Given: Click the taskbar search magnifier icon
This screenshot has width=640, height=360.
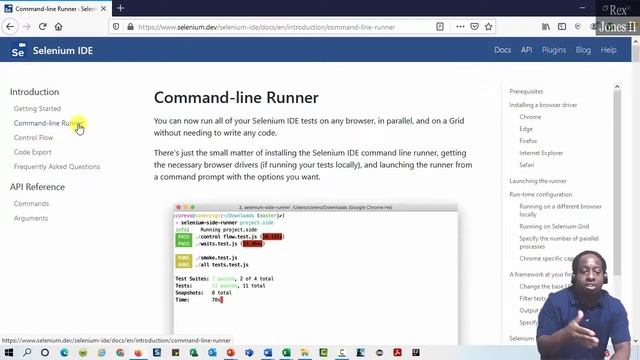Looking at the screenshot, I should coord(27,353).
